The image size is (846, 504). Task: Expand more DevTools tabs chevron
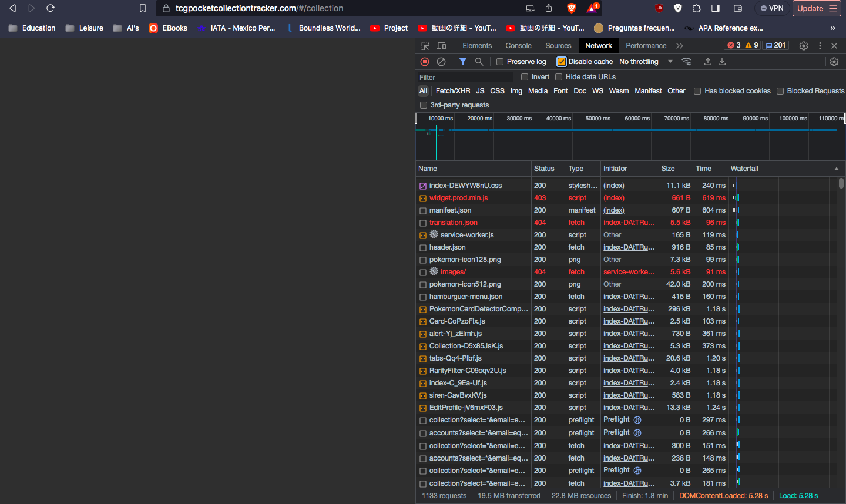(x=680, y=46)
